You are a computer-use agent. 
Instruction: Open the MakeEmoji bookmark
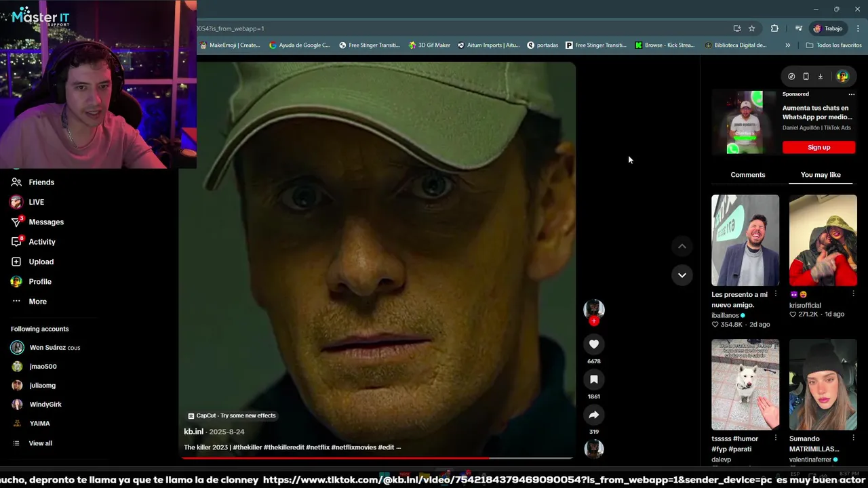coord(229,45)
